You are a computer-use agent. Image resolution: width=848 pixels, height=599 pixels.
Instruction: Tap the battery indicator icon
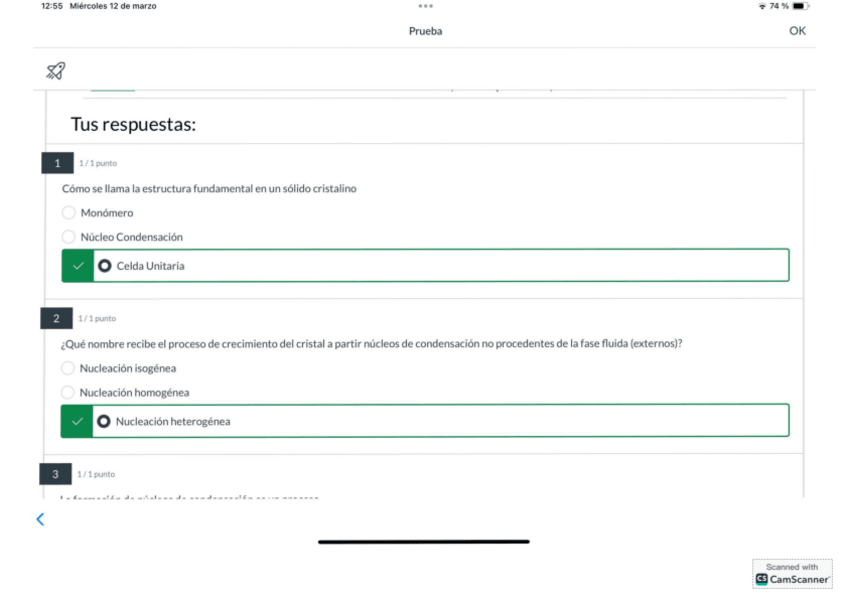tap(800, 6)
